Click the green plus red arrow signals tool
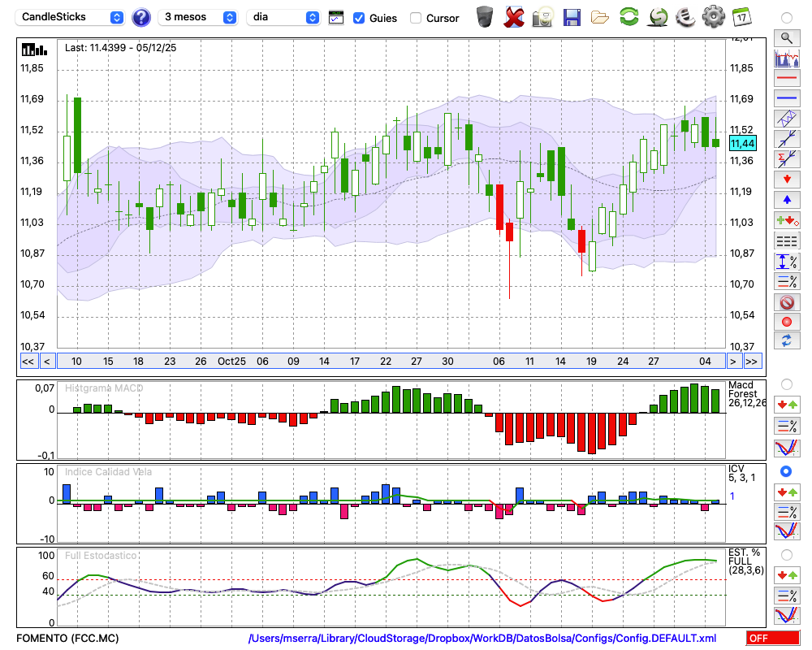 787,220
